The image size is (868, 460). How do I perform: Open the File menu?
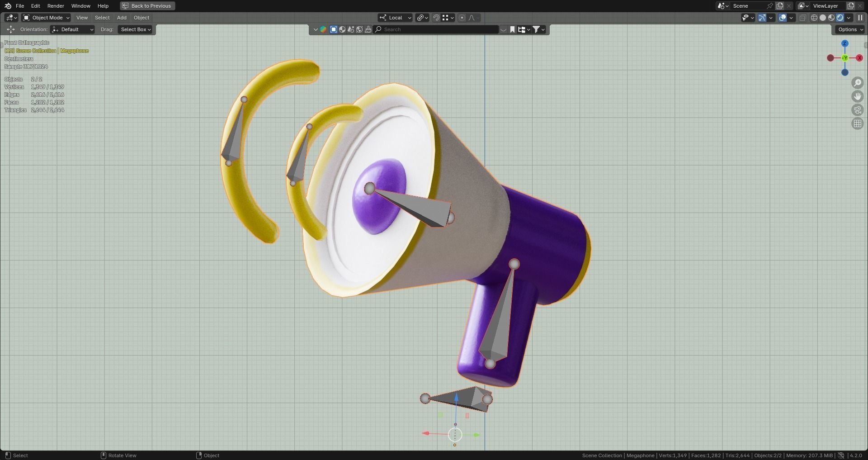point(20,6)
